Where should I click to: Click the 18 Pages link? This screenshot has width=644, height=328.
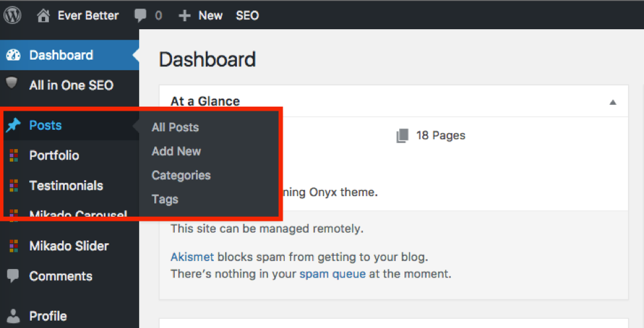441,136
